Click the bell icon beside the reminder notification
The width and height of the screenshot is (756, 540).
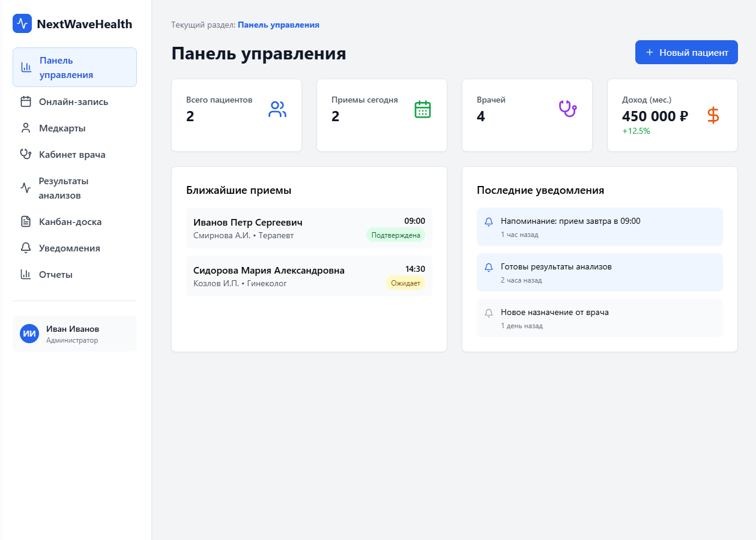[488, 221]
